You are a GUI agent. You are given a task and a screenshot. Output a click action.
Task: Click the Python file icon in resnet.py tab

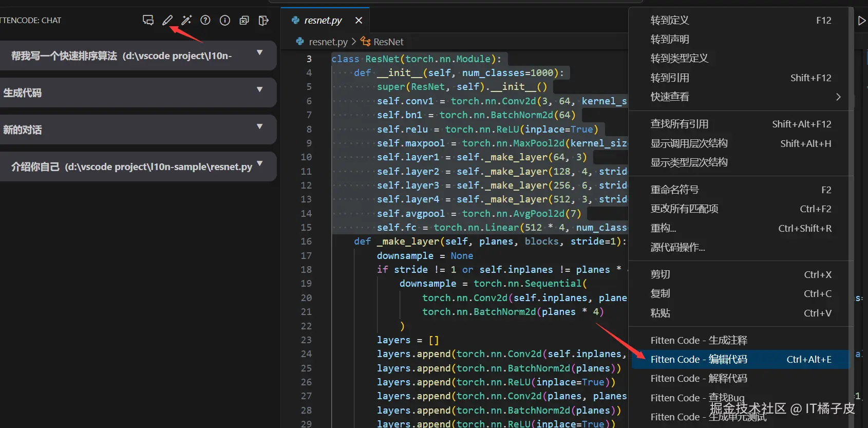(x=295, y=20)
